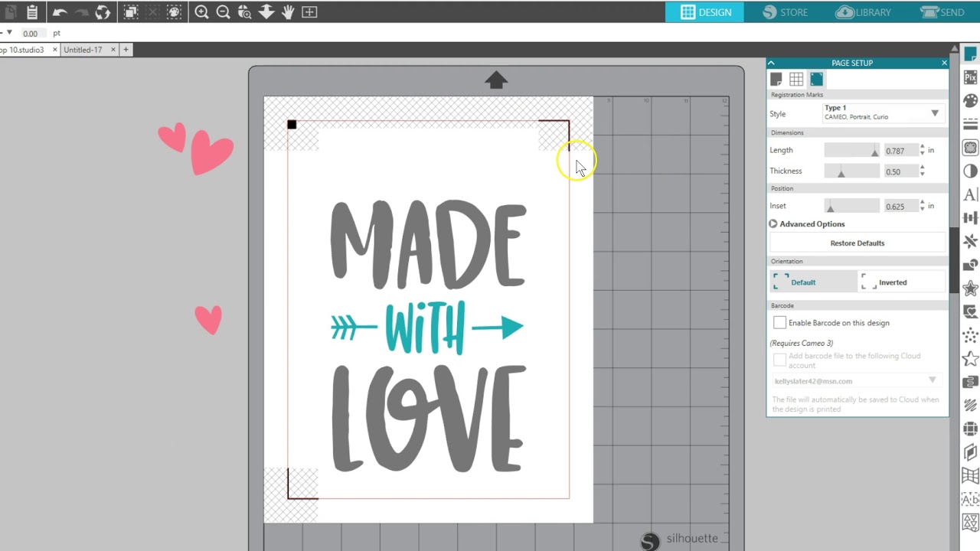Click the Restore Defaults button
This screenshot has height=551, width=980.
857,243
